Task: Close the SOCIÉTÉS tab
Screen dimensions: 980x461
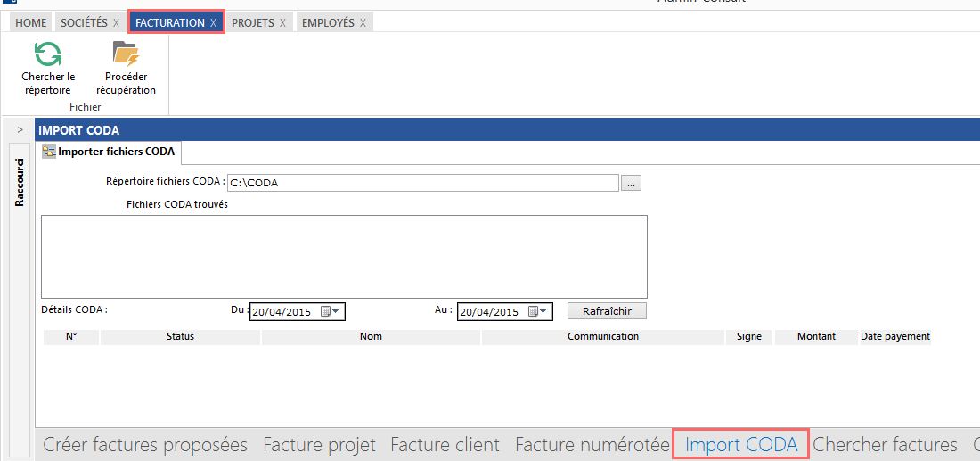Action: point(116,23)
